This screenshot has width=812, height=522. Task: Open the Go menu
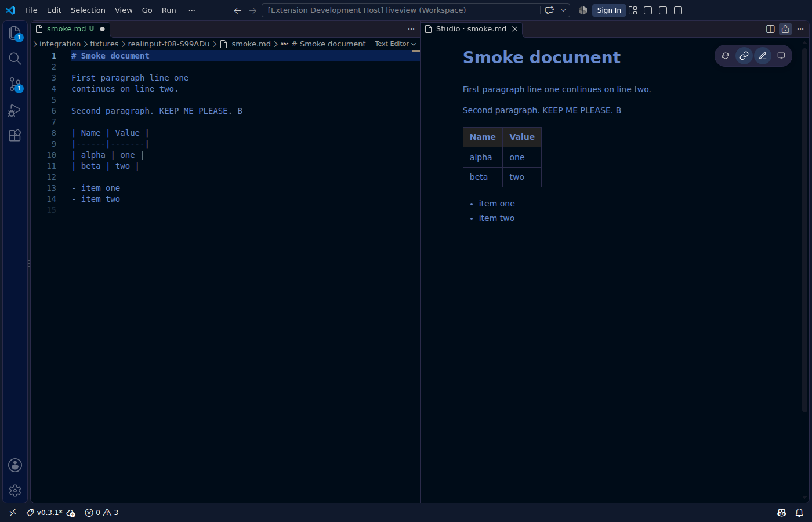[x=147, y=10]
